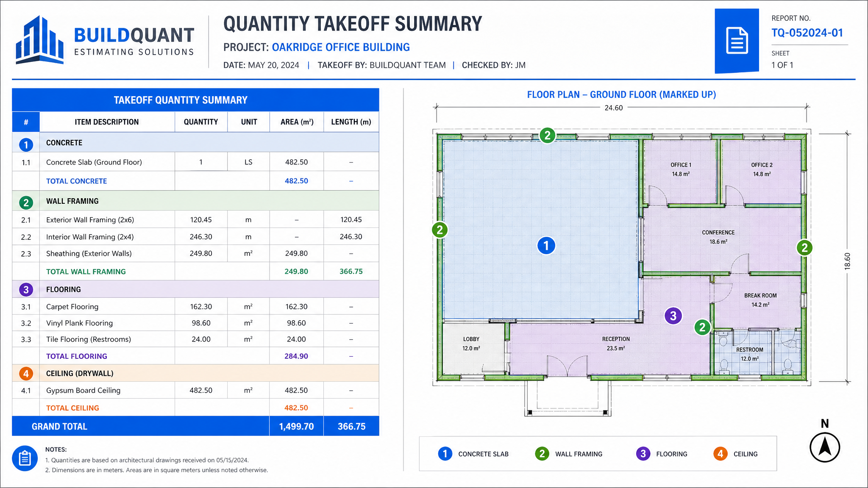
Task: Click the grand total length 366.75 in blue bar
Action: point(351,427)
